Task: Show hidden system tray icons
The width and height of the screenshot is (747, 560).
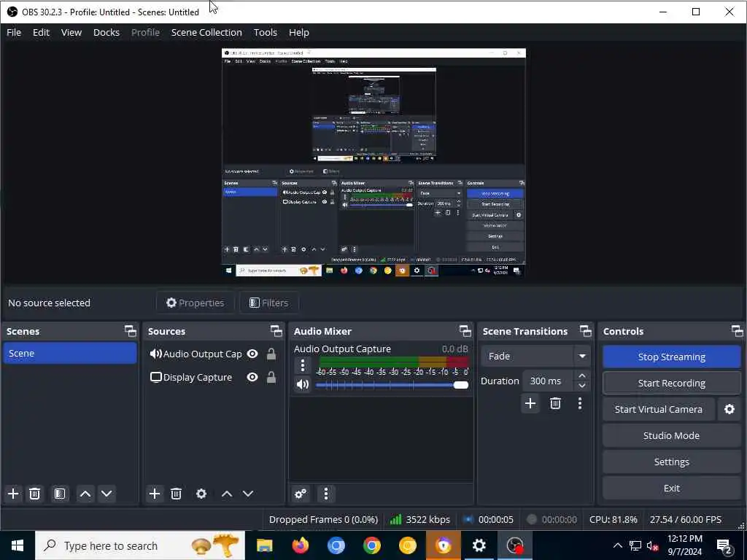Action: [x=617, y=545]
